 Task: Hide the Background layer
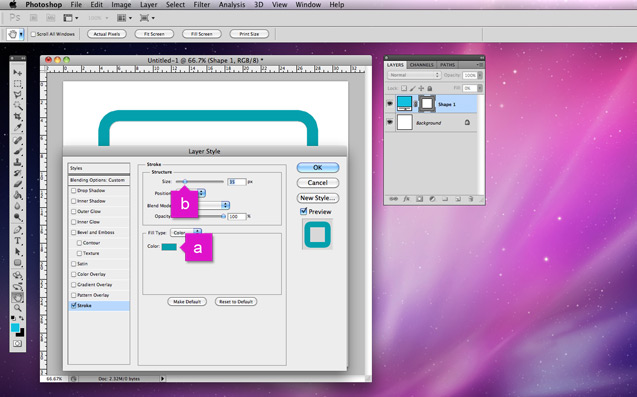pyautogui.click(x=390, y=122)
